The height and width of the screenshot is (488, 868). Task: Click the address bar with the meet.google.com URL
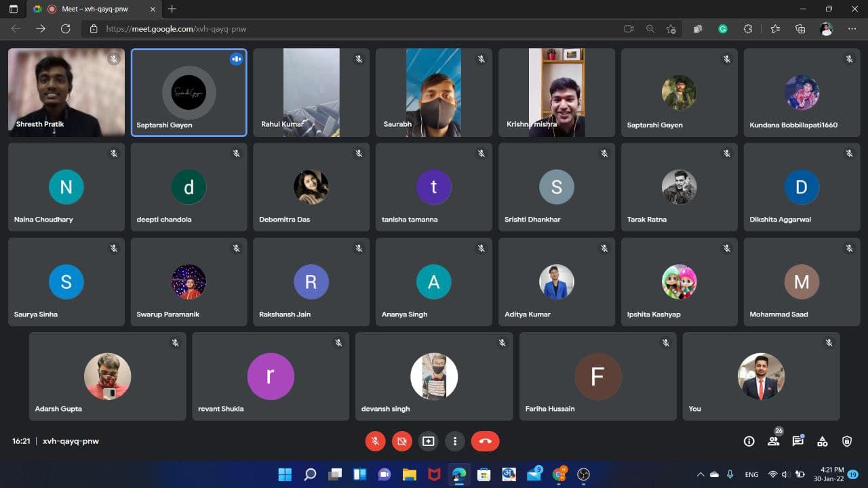pyautogui.click(x=380, y=29)
